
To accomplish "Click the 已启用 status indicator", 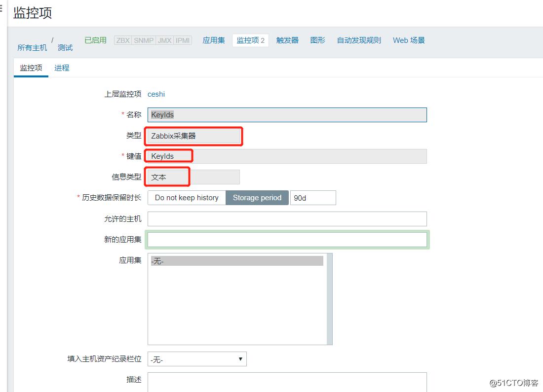I will pos(95,40).
